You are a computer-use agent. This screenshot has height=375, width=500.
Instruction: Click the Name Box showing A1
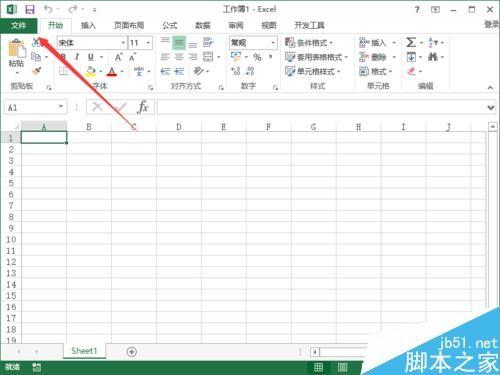(35, 107)
